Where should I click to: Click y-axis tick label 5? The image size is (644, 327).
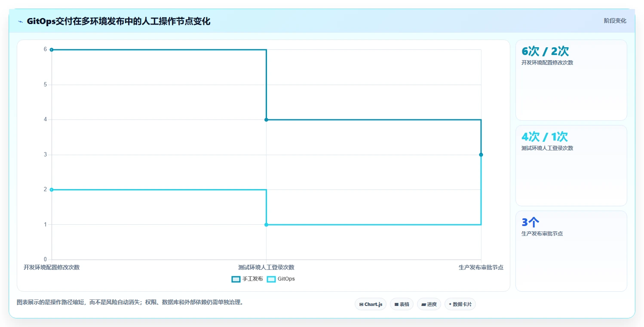point(45,85)
